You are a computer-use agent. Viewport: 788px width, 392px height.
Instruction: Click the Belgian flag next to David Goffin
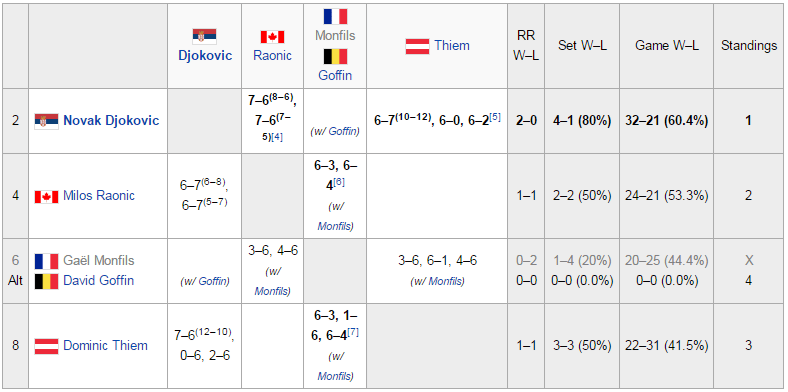[46, 281]
